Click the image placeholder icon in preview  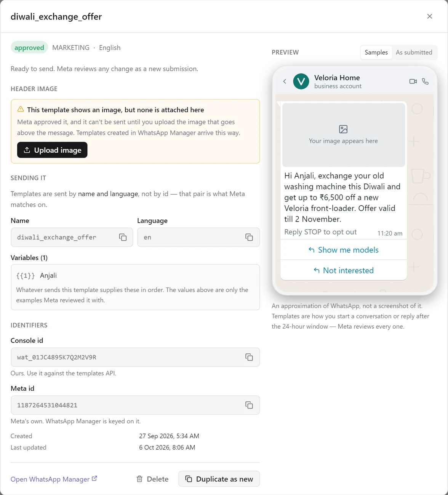coord(343,129)
